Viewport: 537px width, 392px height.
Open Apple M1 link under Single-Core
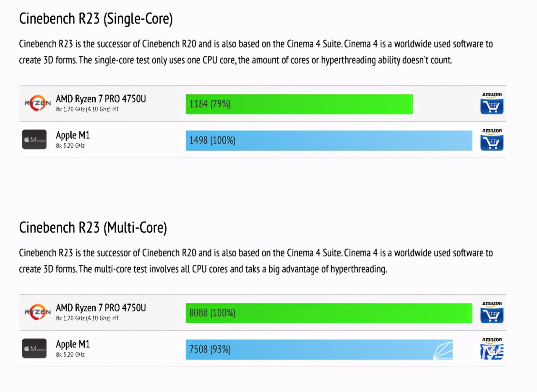coord(73,136)
